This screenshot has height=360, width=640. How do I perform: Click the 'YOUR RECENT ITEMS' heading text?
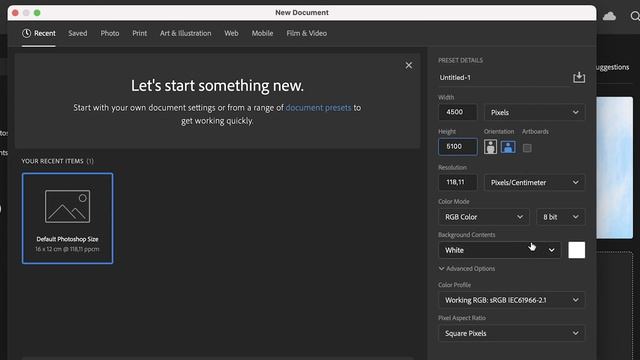pos(52,161)
